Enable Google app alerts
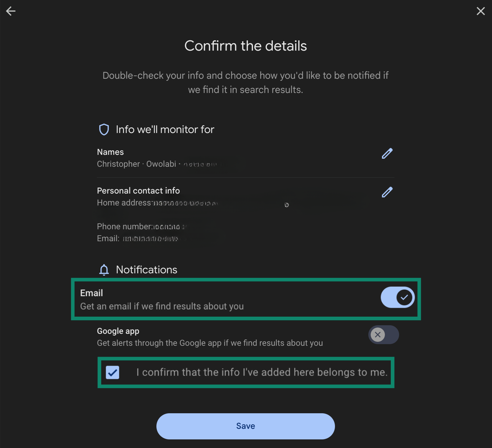 click(384, 335)
